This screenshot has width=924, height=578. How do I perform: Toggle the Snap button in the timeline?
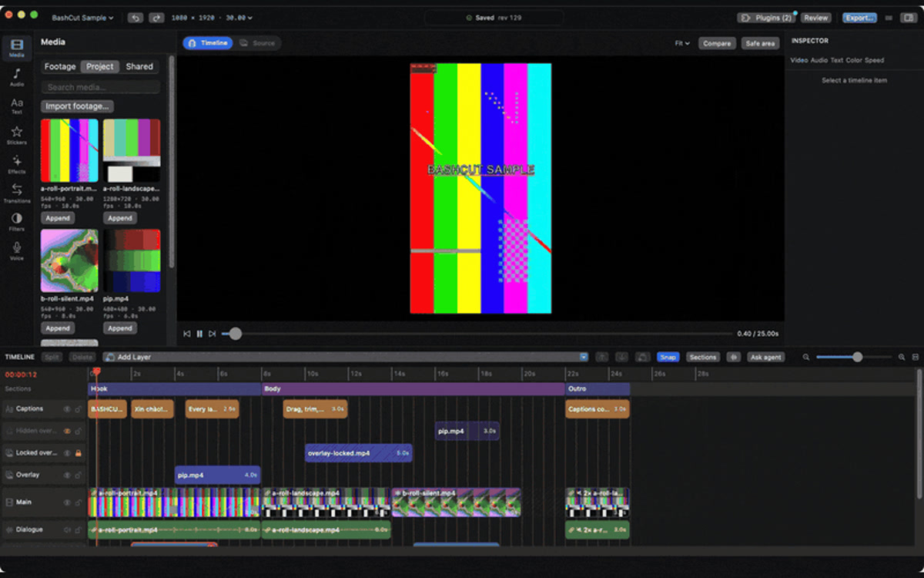[x=668, y=357]
